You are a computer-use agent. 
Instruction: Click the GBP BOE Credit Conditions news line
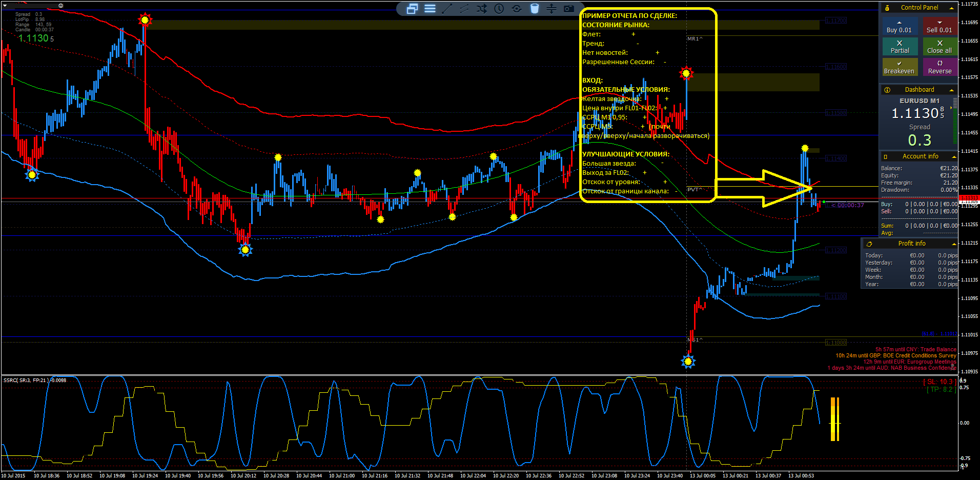pos(896,356)
